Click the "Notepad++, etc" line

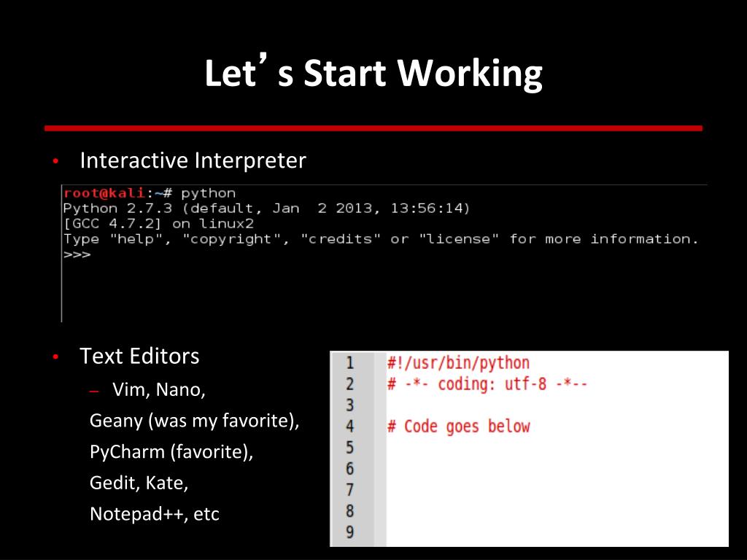(x=155, y=514)
